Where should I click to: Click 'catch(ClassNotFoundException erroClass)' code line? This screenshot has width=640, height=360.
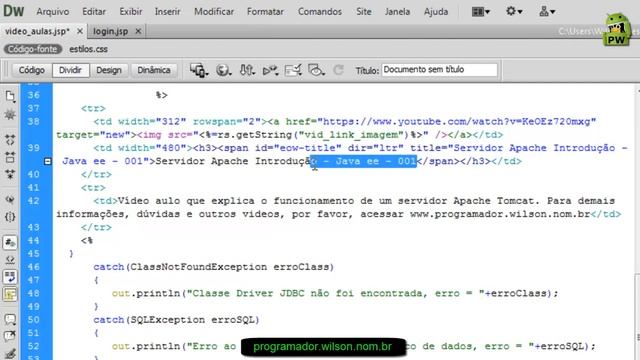[x=213, y=267]
